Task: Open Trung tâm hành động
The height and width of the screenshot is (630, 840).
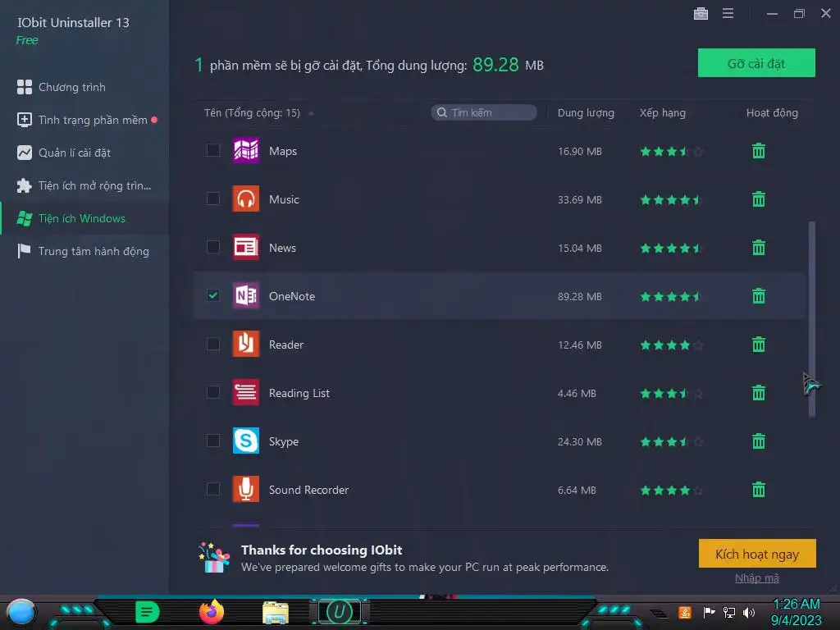Action: (x=84, y=251)
